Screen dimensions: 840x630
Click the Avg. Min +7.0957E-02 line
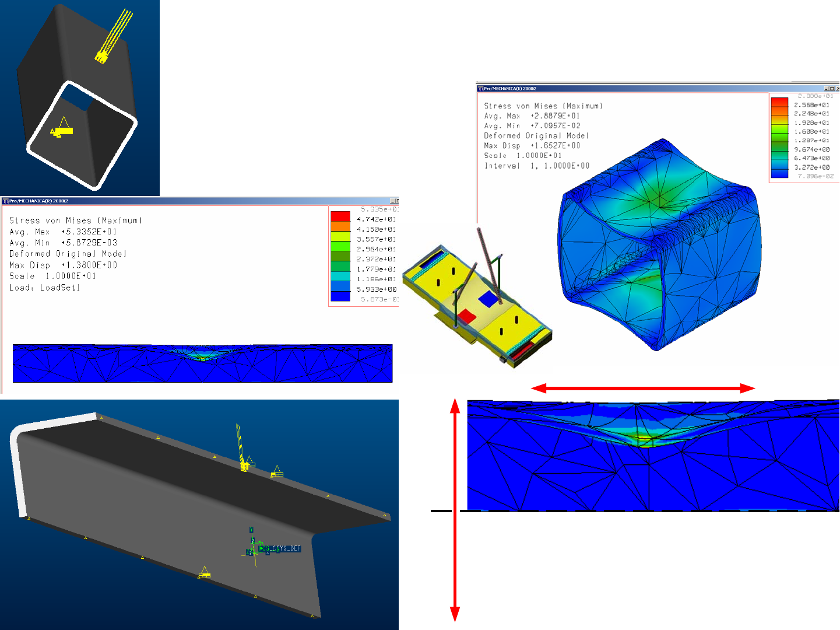pyautogui.click(x=532, y=126)
